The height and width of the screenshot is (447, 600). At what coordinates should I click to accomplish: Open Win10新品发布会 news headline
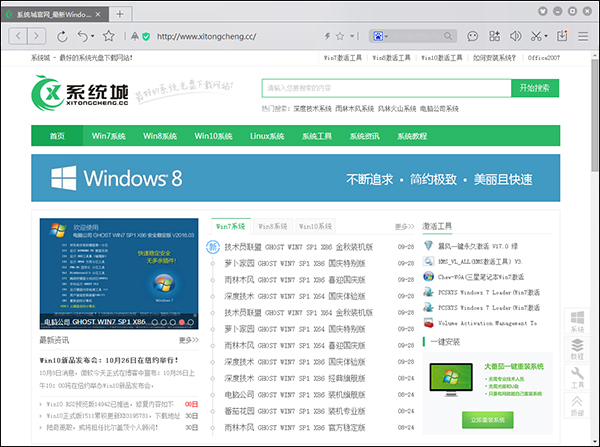[x=109, y=360]
